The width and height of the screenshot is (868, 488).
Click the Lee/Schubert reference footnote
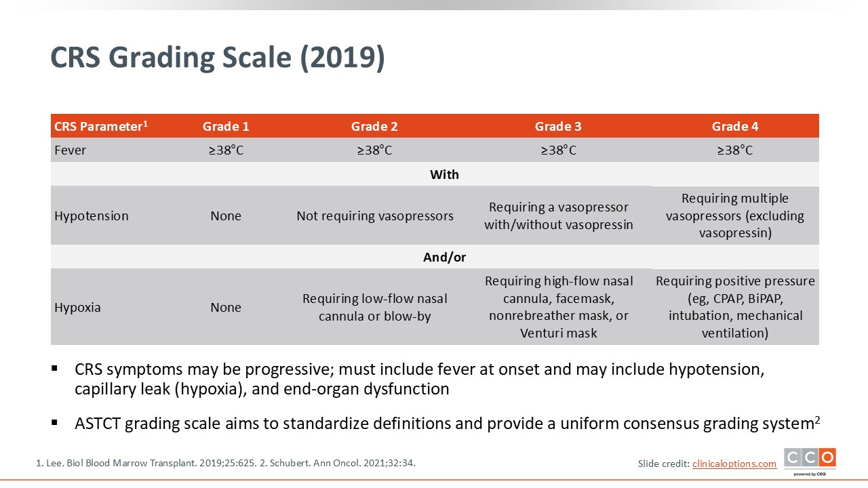click(x=225, y=464)
